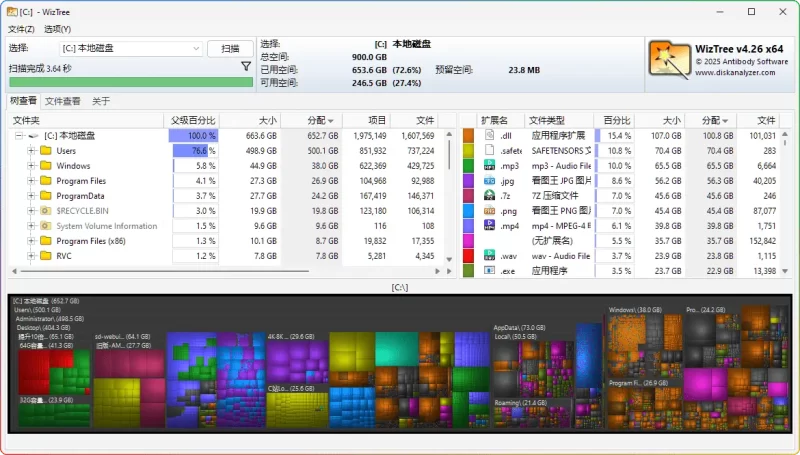800x455 pixels.
Task: Click the .png file type icon
Action: pos(489,210)
